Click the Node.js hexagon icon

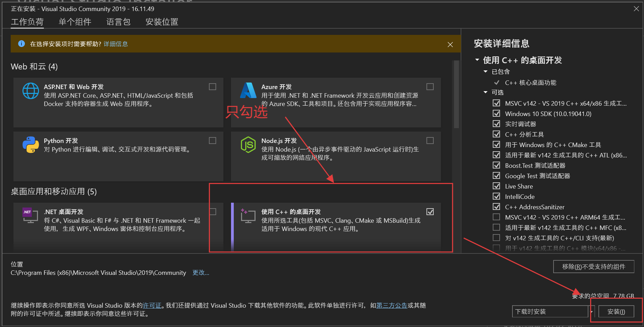pyautogui.click(x=248, y=145)
